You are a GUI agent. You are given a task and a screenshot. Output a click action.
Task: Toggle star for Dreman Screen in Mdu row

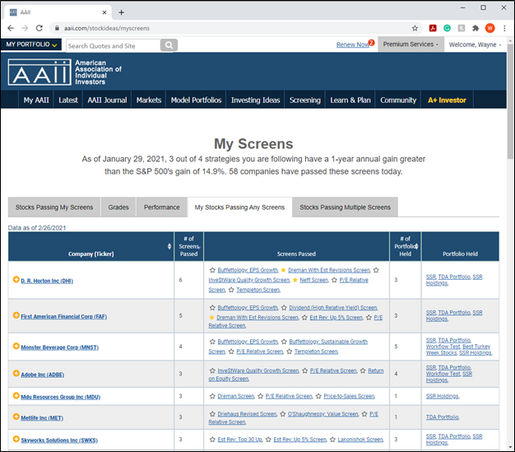tap(212, 396)
